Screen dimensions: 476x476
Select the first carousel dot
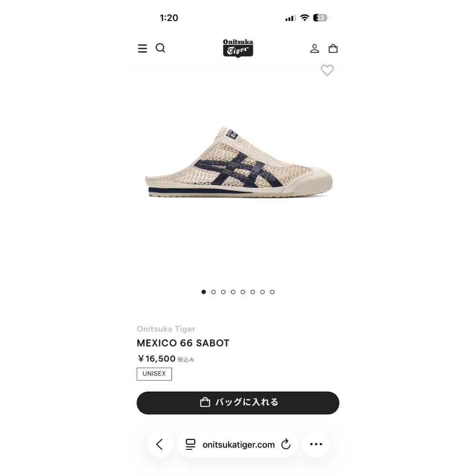coord(204,292)
